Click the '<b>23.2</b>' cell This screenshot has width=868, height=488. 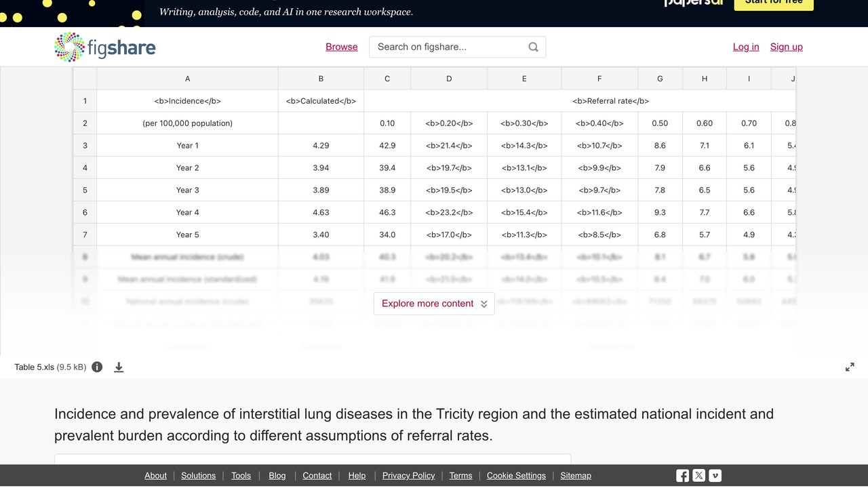(x=449, y=212)
